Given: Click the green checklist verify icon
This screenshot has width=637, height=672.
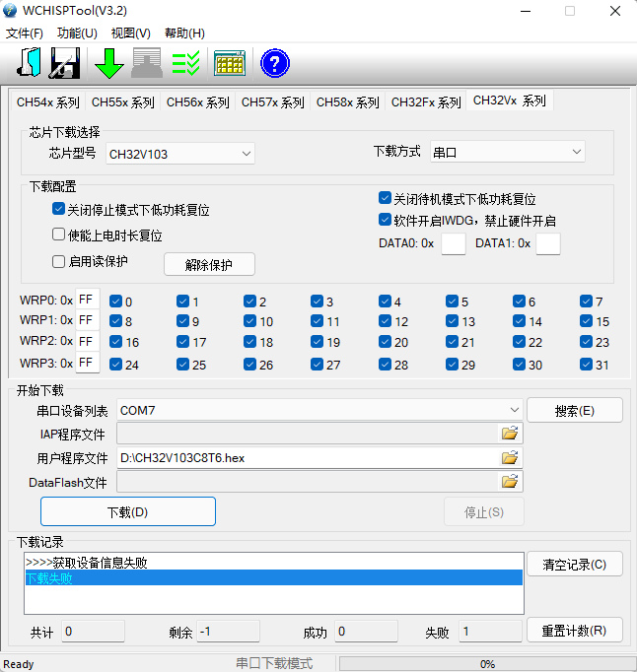Looking at the screenshot, I should 185,63.
